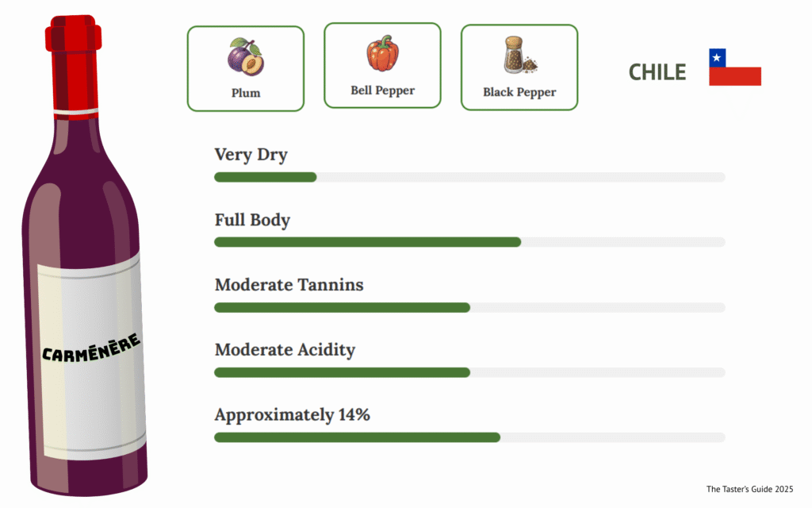Click the Full Body heading
The height and width of the screenshot is (508, 812).
(252, 220)
